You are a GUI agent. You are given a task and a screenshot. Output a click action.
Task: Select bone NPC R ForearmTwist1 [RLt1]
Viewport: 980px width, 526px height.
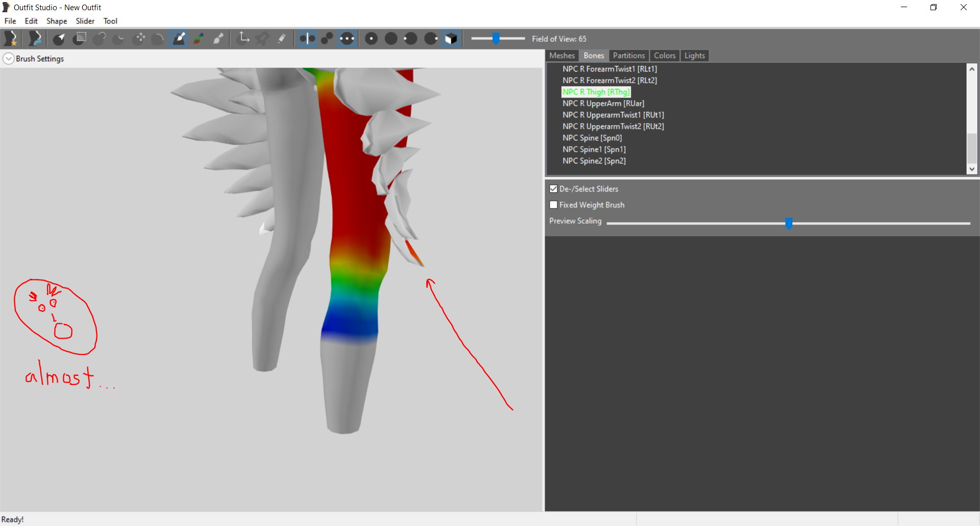pos(609,69)
